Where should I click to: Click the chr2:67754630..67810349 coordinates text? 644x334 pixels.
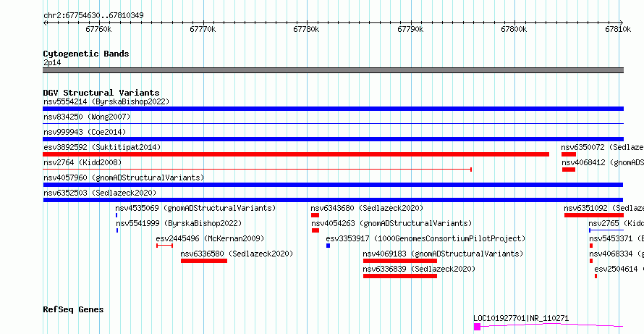pyautogui.click(x=93, y=16)
